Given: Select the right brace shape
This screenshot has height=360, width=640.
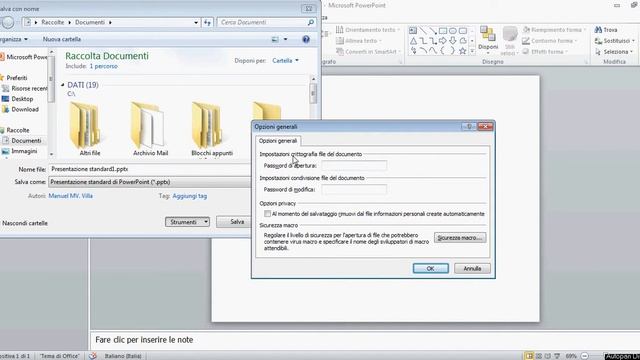Looking at the screenshot, I should 453,51.
